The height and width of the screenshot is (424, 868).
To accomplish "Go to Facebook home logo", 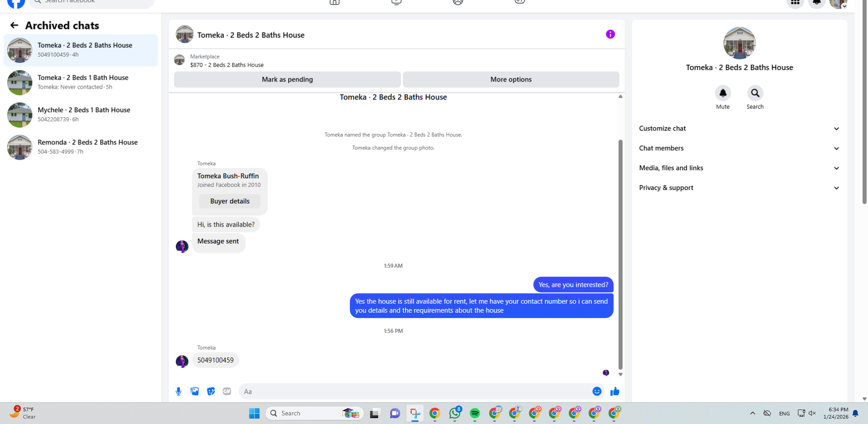I will click(16, 3).
